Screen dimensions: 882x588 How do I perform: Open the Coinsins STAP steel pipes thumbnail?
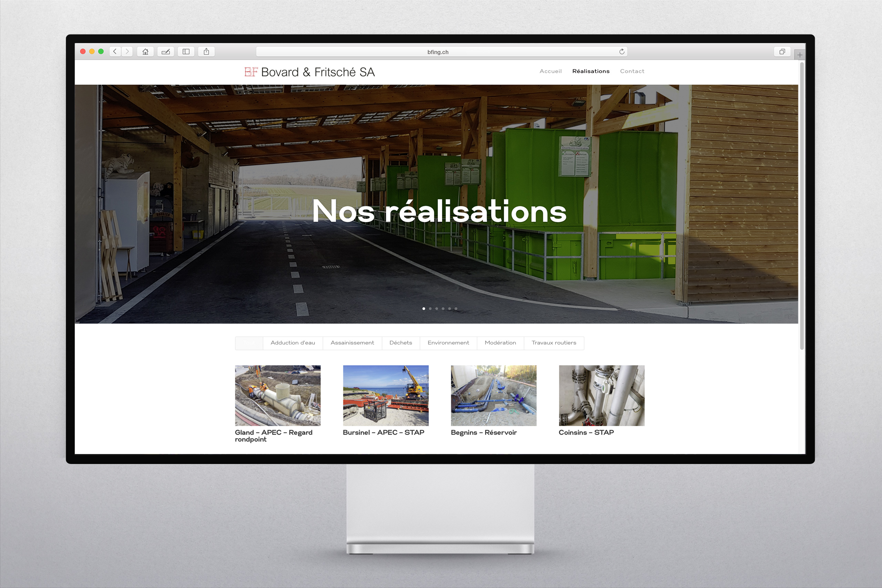pyautogui.click(x=602, y=396)
